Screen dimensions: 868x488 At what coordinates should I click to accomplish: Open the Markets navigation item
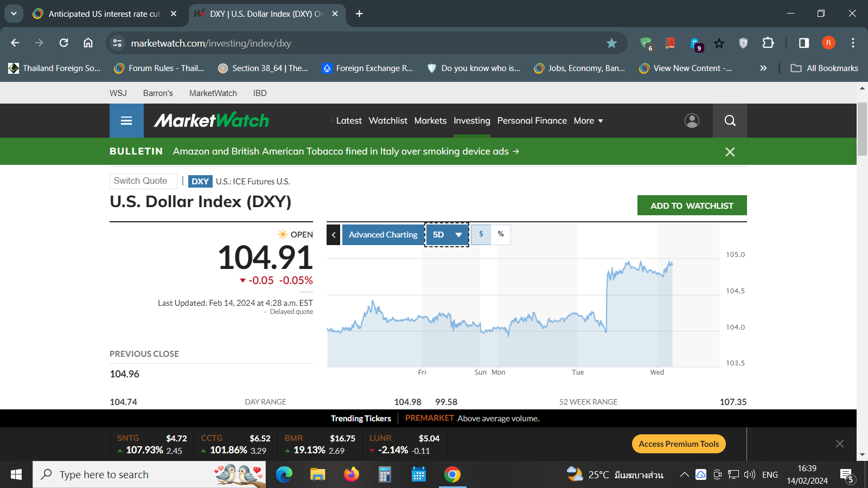pos(430,120)
